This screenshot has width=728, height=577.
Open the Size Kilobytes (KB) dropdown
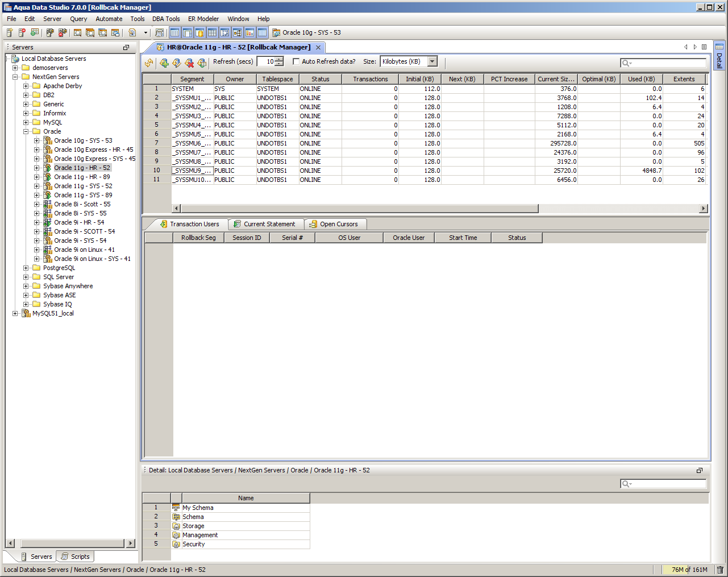[432, 61]
